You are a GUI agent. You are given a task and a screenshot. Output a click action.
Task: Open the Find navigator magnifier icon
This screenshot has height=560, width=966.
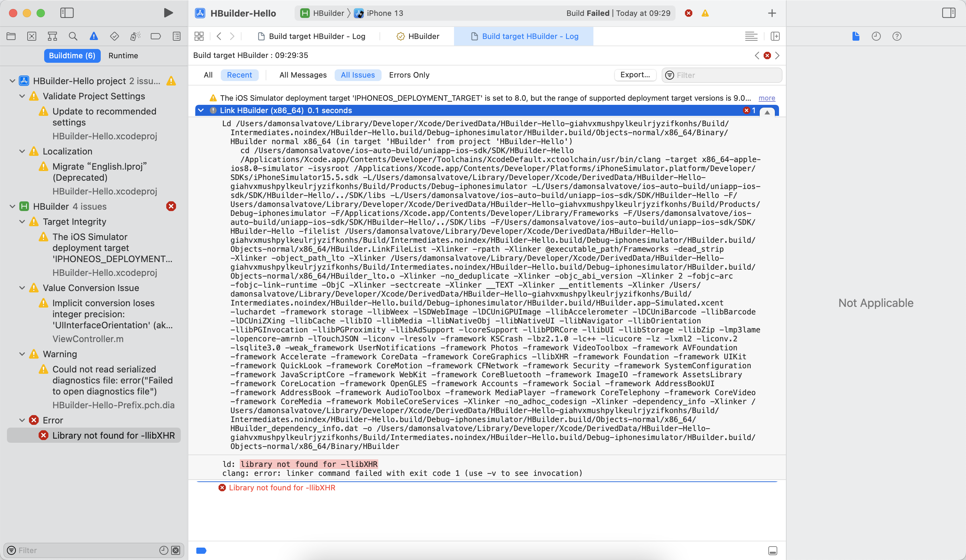tap(73, 37)
